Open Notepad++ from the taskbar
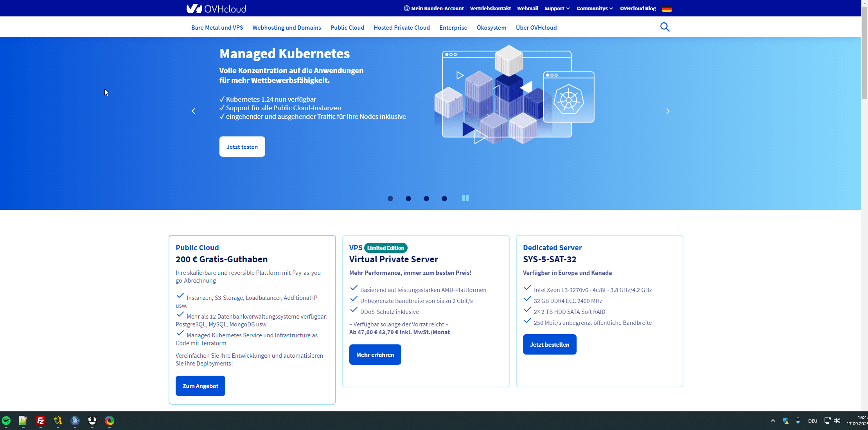 tap(23, 421)
